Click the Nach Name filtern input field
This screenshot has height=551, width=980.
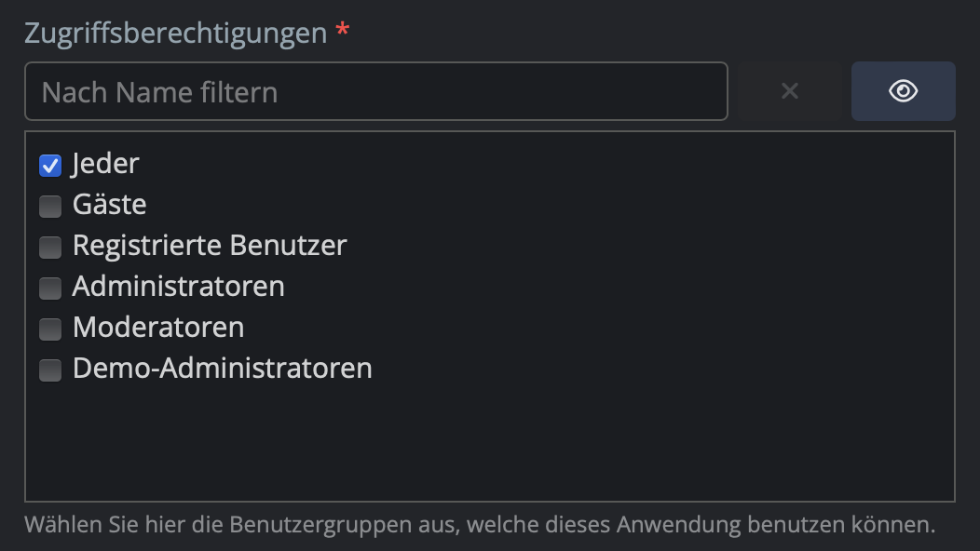coord(375,91)
